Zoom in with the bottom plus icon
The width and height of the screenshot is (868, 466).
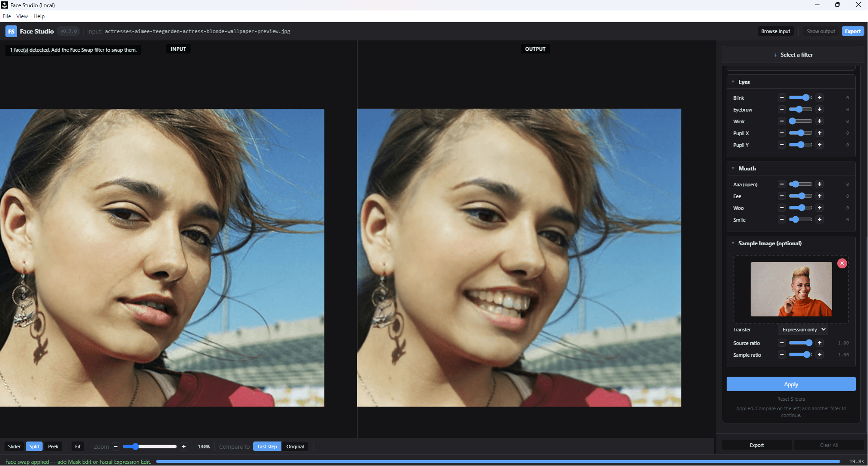[x=183, y=447]
